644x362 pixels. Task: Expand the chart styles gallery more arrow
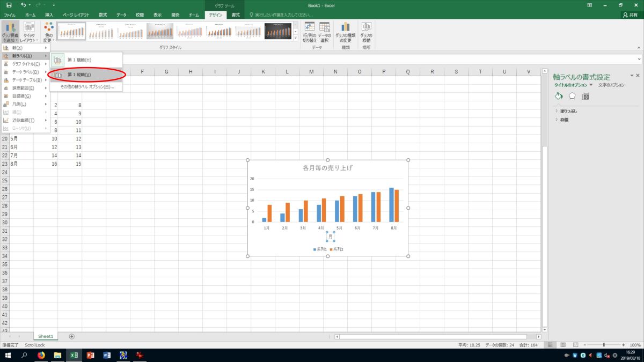tap(295, 38)
